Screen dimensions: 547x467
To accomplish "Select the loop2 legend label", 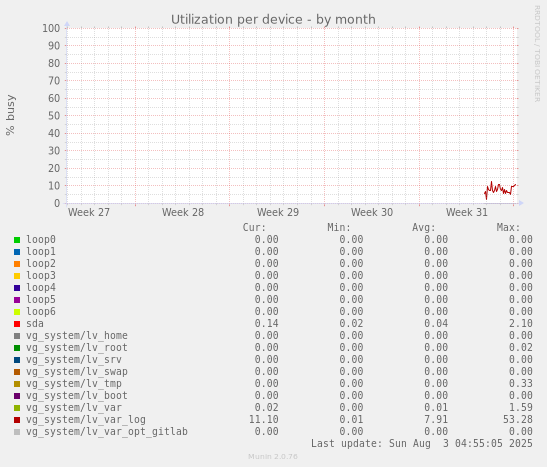I will click(x=41, y=264).
